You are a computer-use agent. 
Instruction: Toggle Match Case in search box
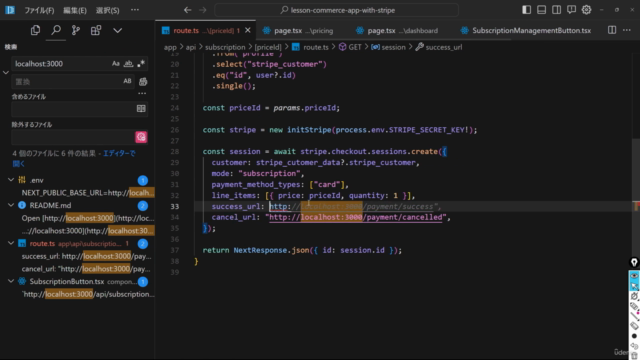[116, 64]
